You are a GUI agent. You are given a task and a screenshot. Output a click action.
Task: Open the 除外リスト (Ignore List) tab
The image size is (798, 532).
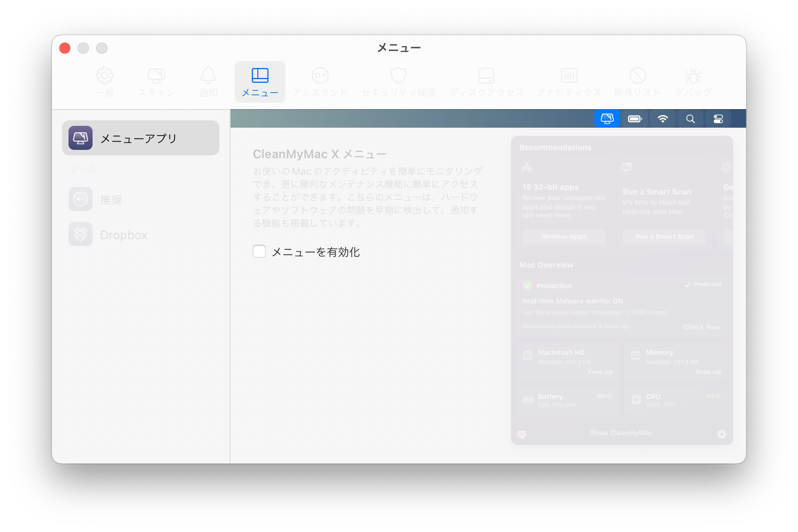click(637, 82)
